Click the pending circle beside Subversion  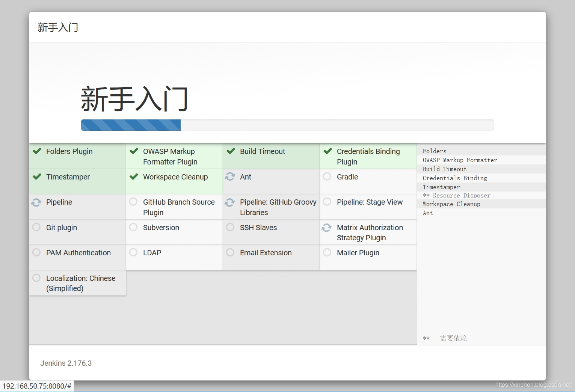133,227
